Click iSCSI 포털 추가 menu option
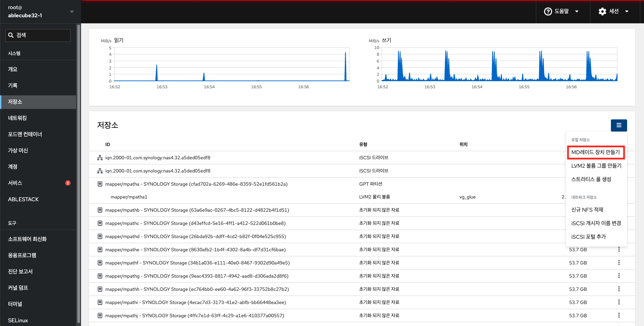Screen dimensions: 644x326 [x=588, y=237]
